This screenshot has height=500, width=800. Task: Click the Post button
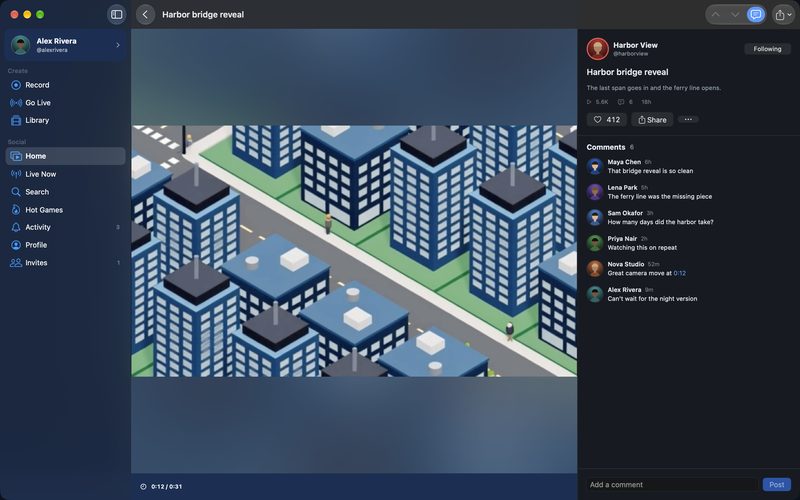(777, 485)
